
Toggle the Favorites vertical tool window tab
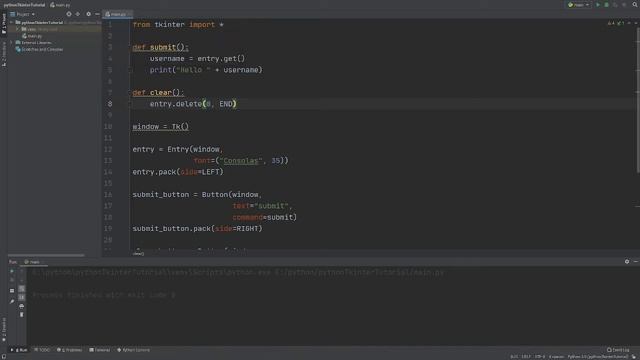[4, 329]
